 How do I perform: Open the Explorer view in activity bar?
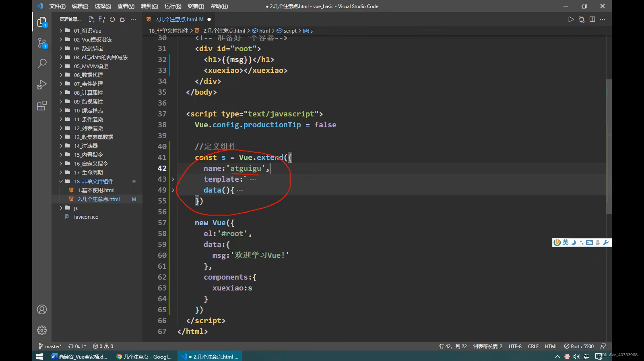click(x=42, y=22)
